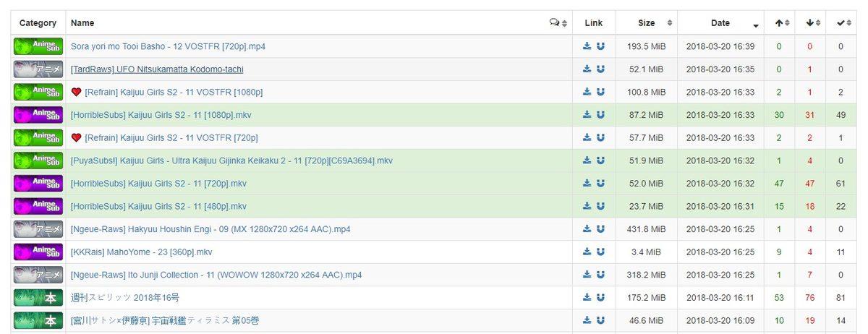Click the Category column header
Screen dimensions: 868x334
[38, 23]
